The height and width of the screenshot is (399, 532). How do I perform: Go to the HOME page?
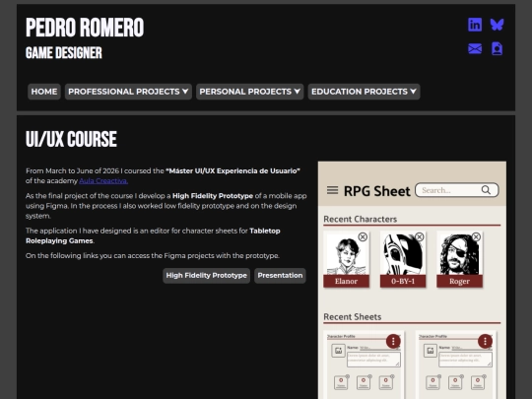coord(44,92)
